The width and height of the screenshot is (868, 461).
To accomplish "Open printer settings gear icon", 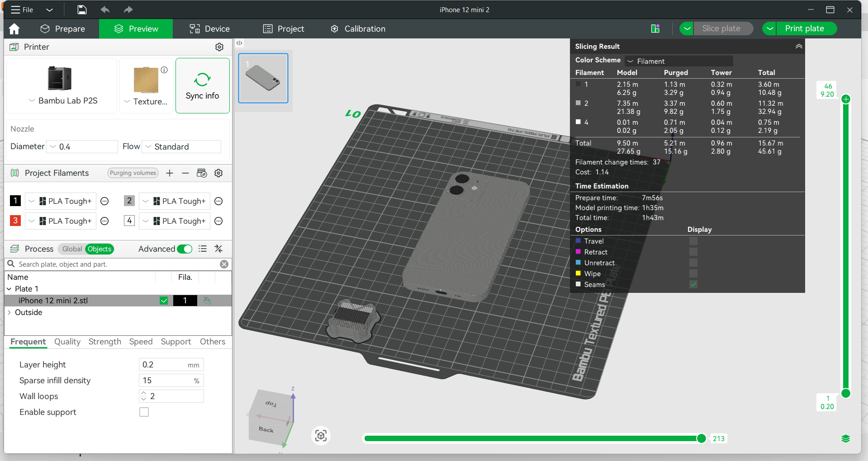I will pyautogui.click(x=219, y=47).
